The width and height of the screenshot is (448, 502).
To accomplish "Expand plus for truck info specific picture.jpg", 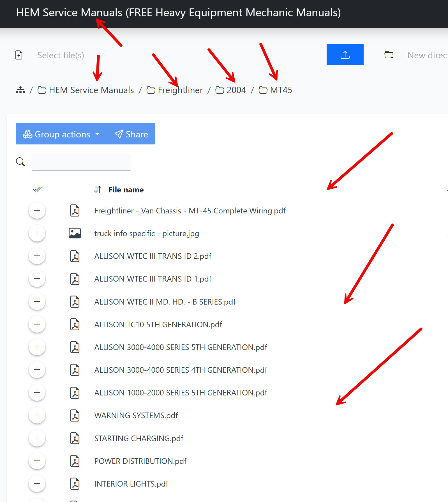I will coord(37,233).
